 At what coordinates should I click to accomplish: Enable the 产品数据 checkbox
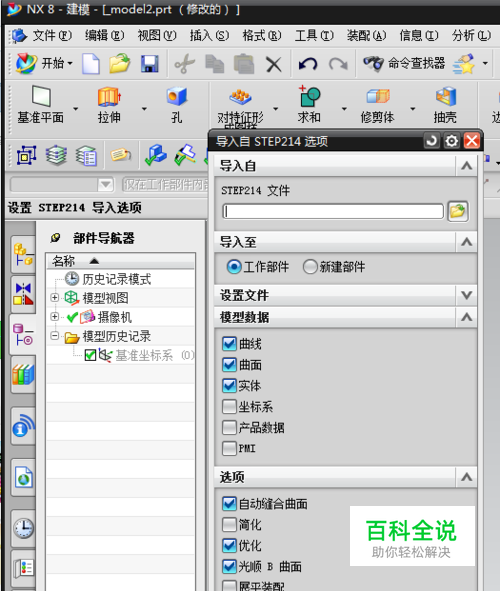click(229, 427)
